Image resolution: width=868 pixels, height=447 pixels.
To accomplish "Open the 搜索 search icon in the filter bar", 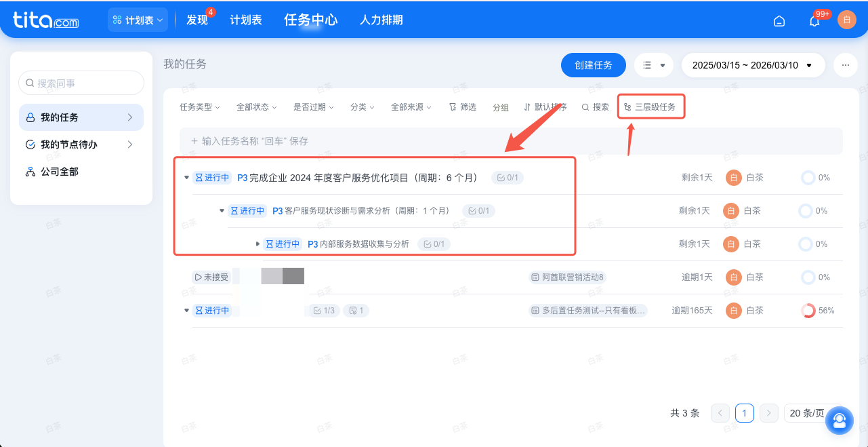I will [x=584, y=106].
